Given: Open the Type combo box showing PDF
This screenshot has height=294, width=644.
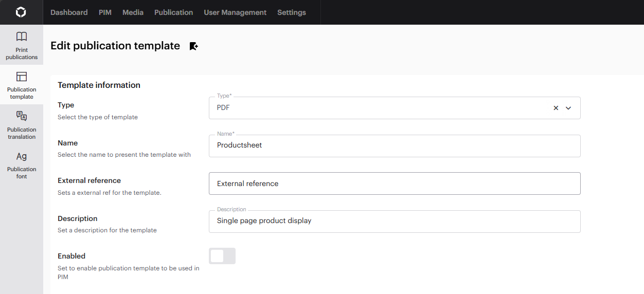Looking at the screenshot, I should tap(381, 108).
